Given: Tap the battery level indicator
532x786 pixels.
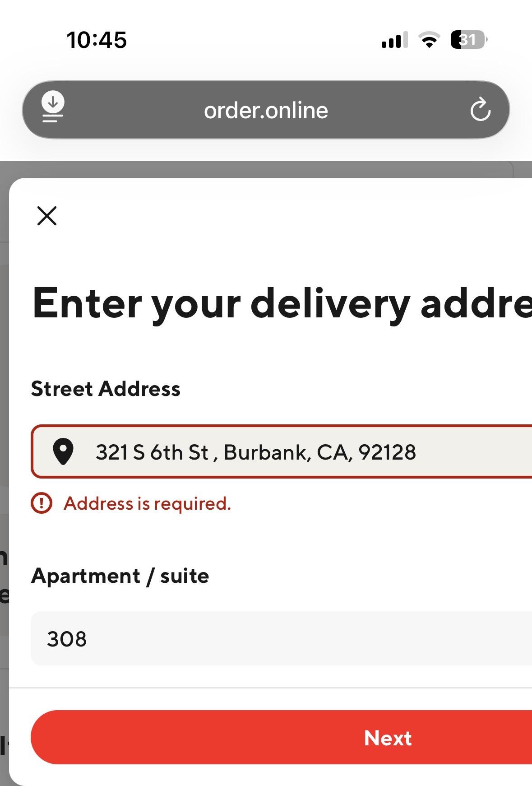Looking at the screenshot, I should tap(468, 40).
